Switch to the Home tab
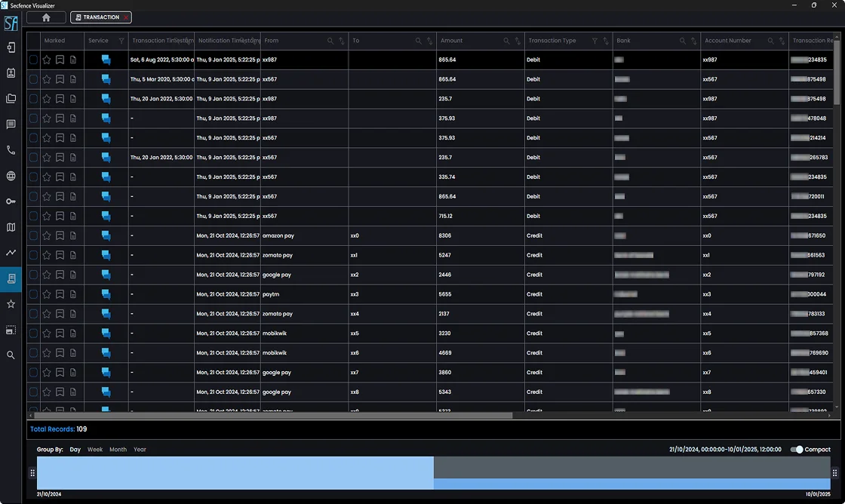The image size is (845, 504). (46, 17)
